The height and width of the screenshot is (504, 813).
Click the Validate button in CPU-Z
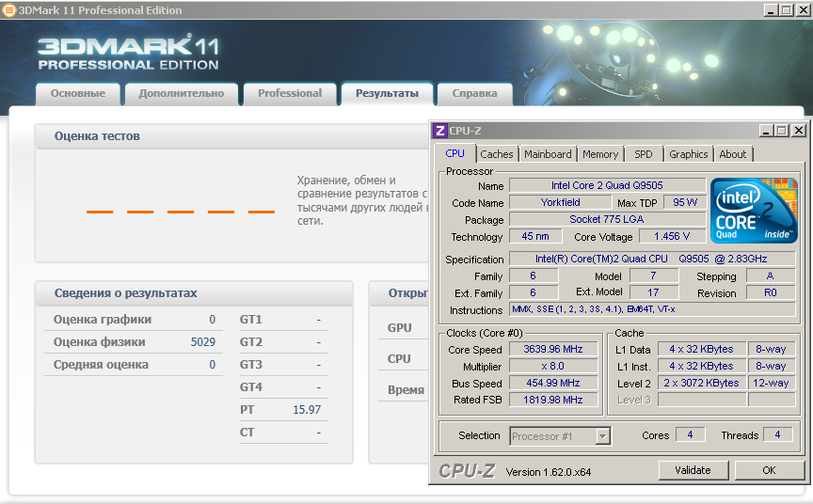(x=693, y=470)
